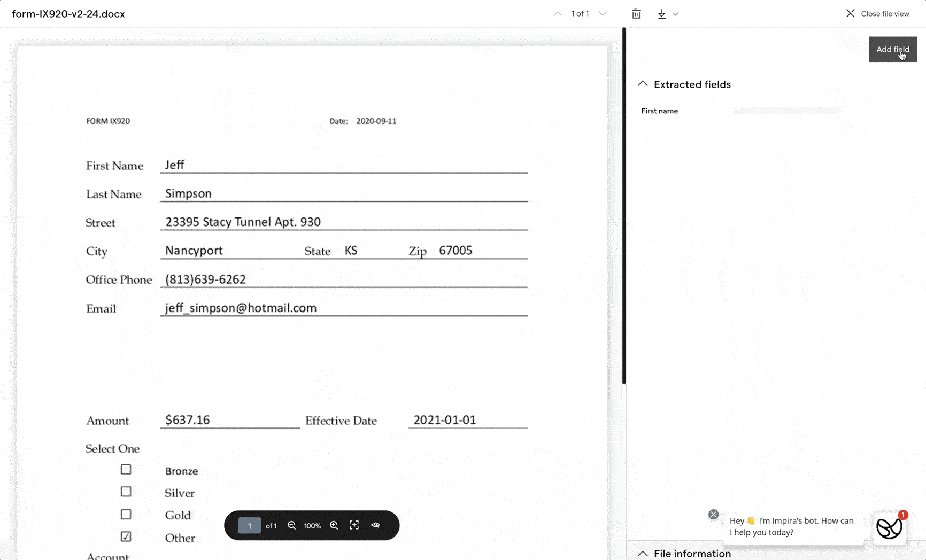Zoom out the document

click(291, 525)
